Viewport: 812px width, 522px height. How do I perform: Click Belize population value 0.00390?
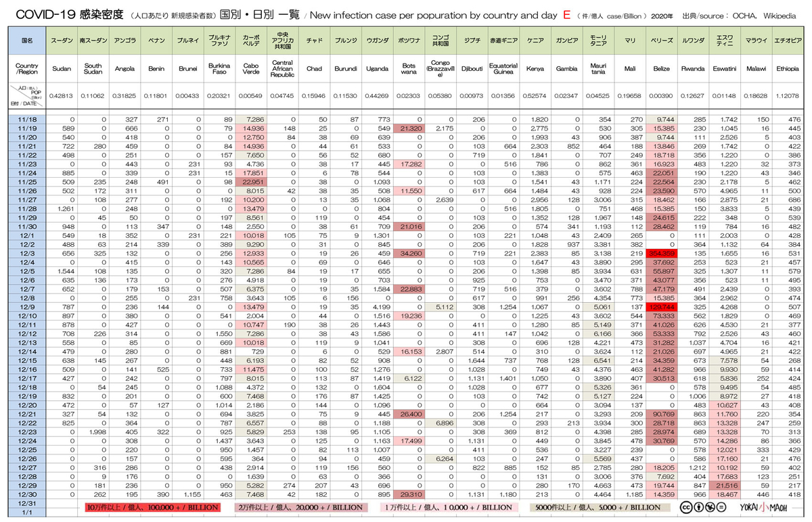point(662,96)
